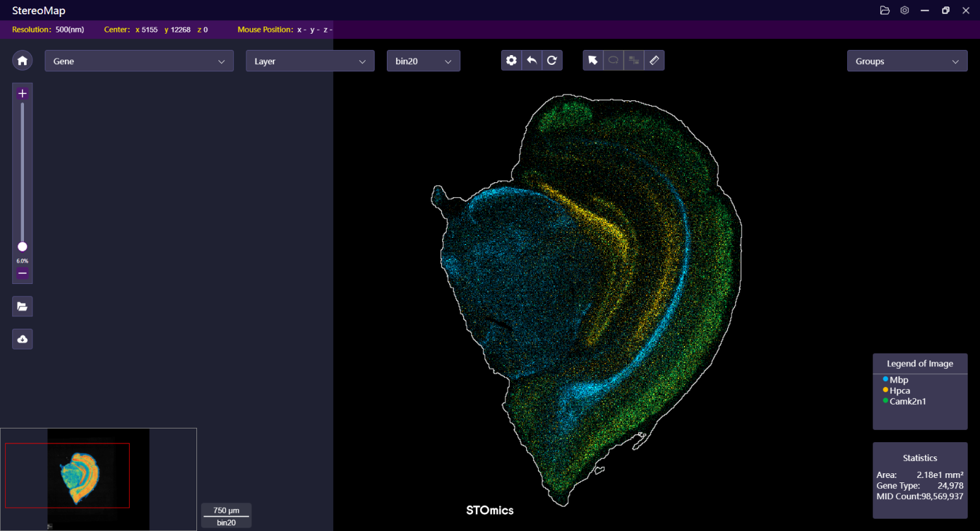
Task: Click the bin grid selection tool
Action: [634, 60]
